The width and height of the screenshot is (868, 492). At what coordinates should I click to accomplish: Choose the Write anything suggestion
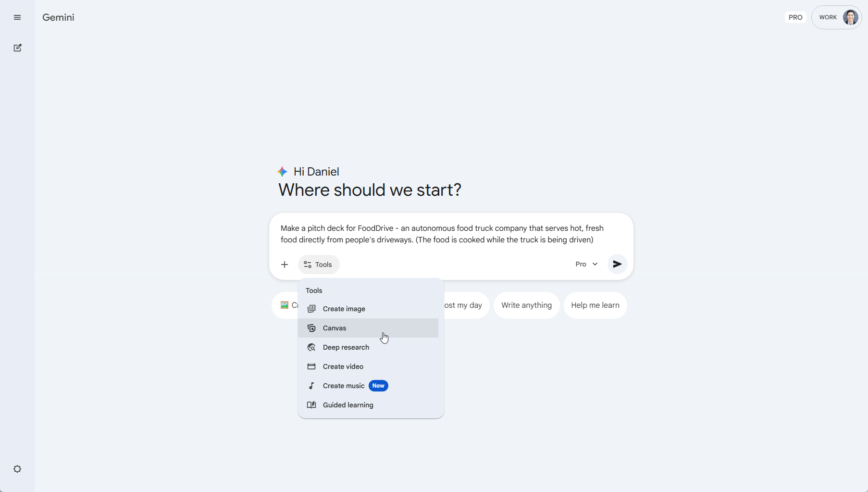(x=527, y=305)
